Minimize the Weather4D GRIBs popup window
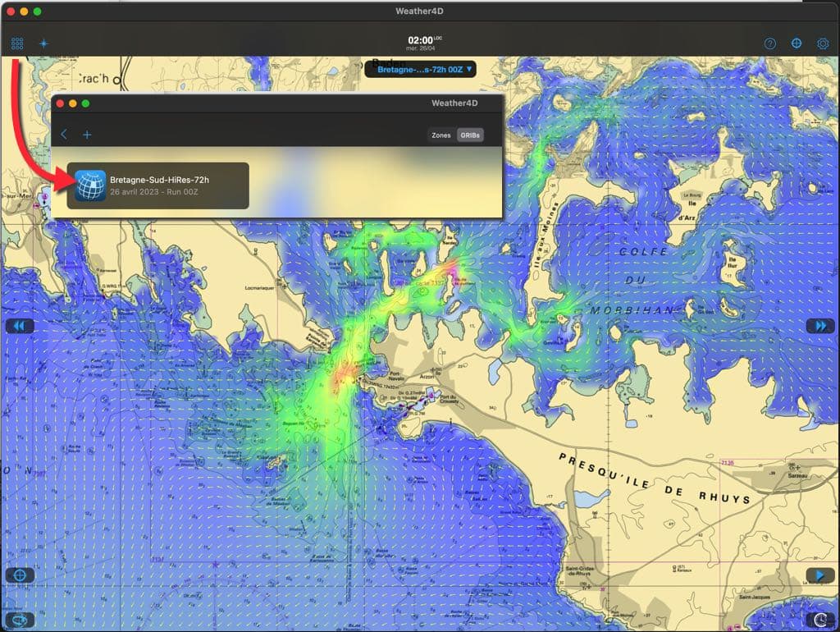Image resolution: width=840 pixels, height=632 pixels. (73, 103)
